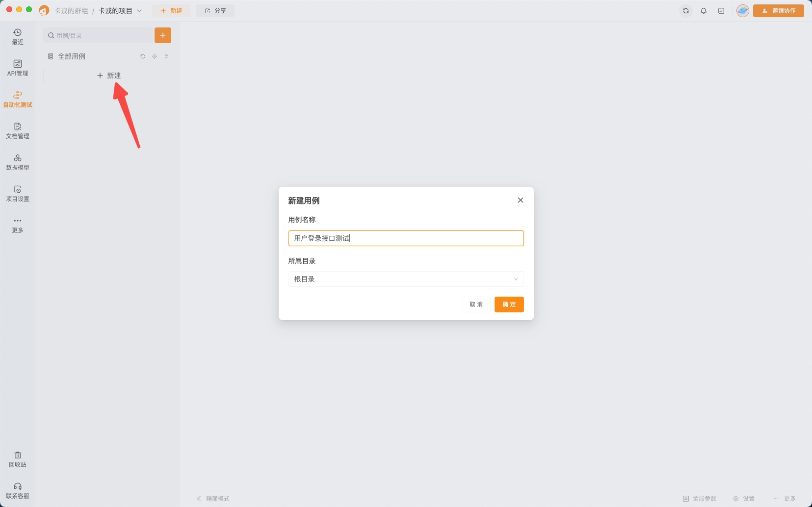Viewport: 812px width, 507px height.
Task: Click the 取消 cancel button
Action: tap(476, 304)
